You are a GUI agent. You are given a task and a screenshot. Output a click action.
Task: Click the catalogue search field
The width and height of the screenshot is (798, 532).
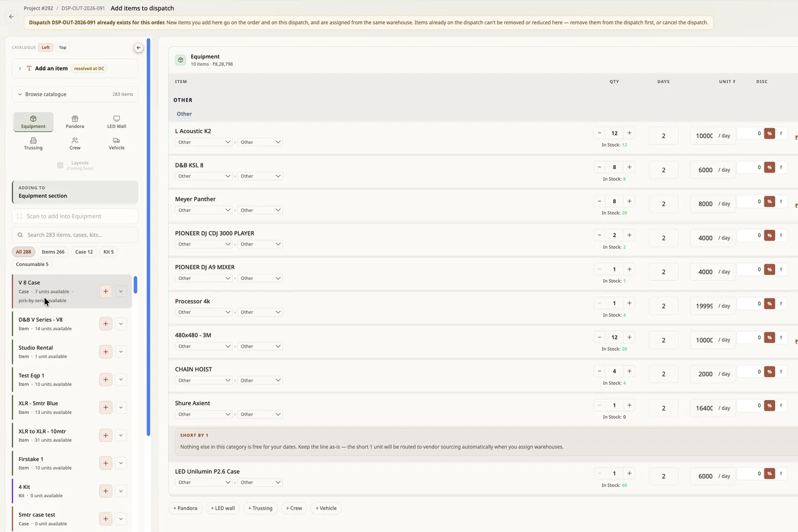75,235
